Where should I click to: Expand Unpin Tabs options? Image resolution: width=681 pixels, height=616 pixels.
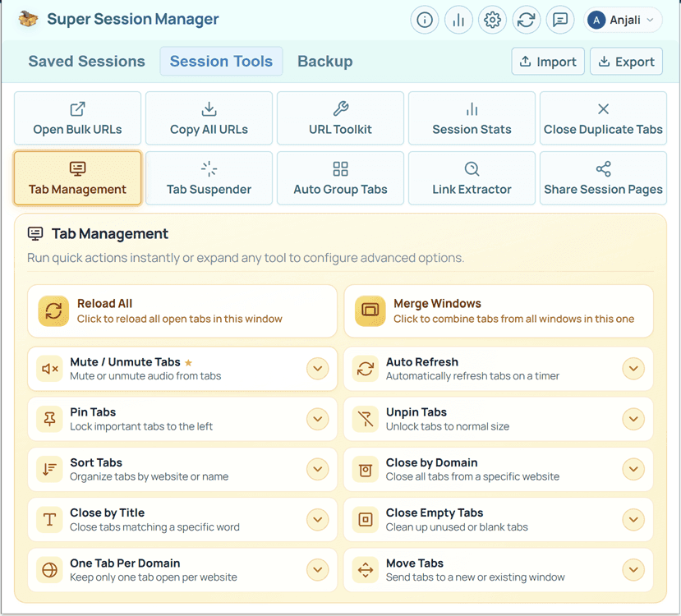pos(633,419)
